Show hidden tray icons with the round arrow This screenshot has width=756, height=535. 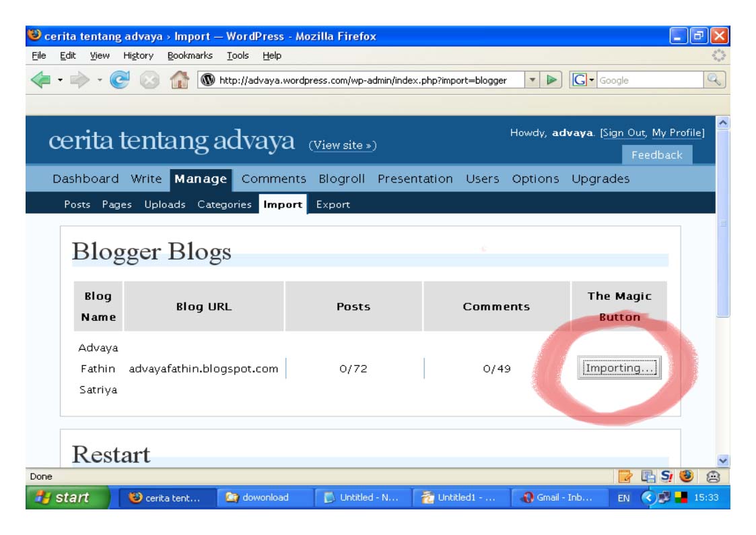point(648,497)
